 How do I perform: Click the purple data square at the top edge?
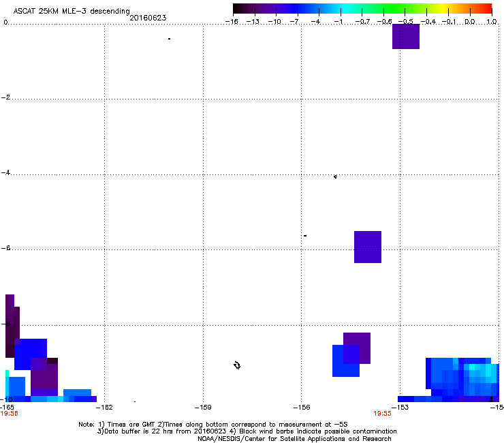point(406,36)
